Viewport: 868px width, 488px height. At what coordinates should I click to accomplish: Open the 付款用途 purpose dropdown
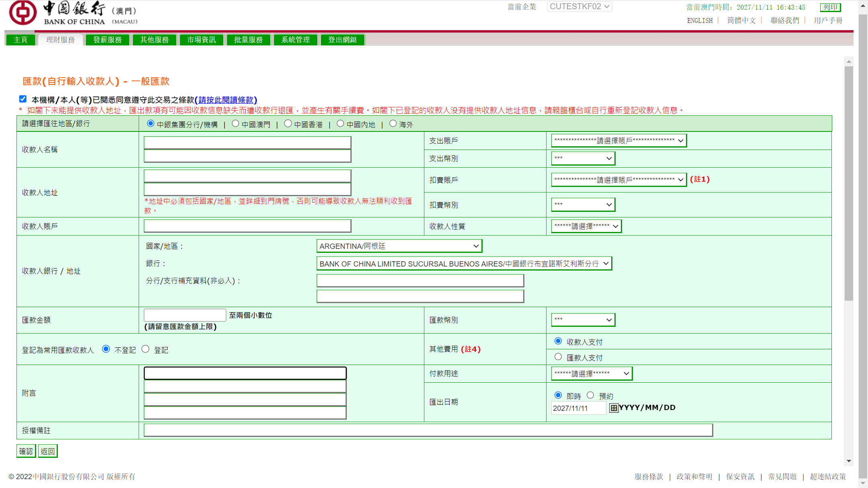tap(592, 373)
